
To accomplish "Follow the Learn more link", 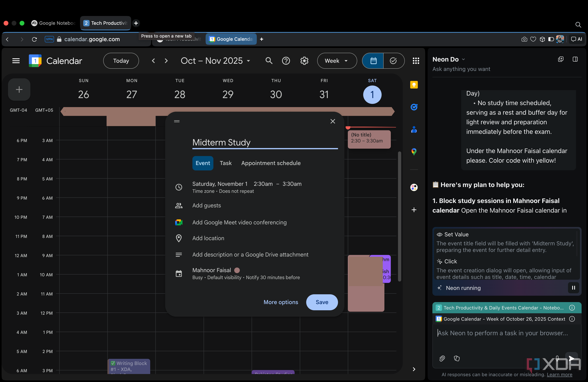I will (559, 374).
